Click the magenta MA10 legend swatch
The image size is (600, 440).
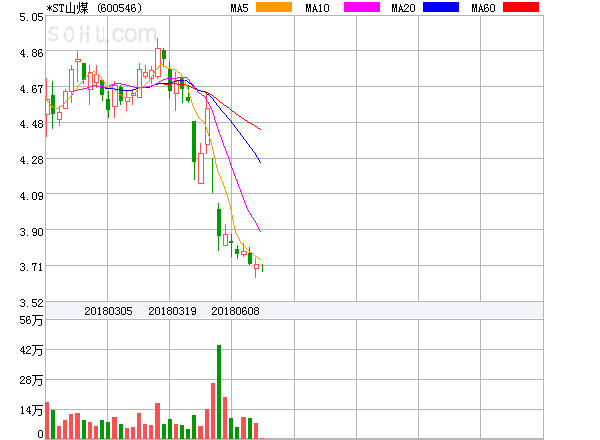(362, 7)
